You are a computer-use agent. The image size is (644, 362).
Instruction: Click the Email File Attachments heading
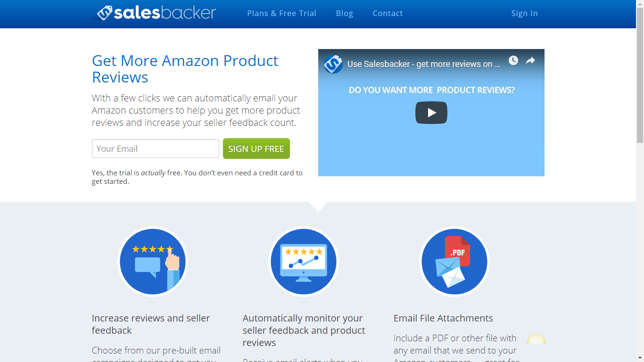coord(443,318)
